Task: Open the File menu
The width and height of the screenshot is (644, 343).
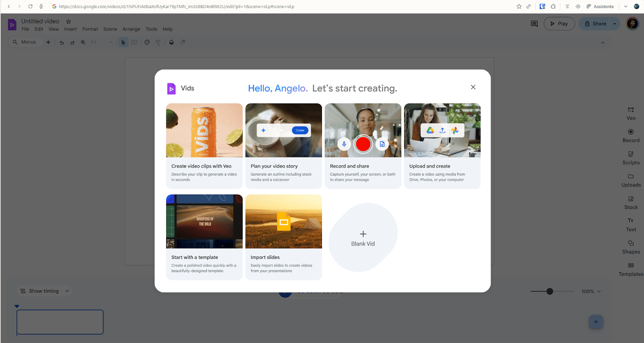Action: 25,29
